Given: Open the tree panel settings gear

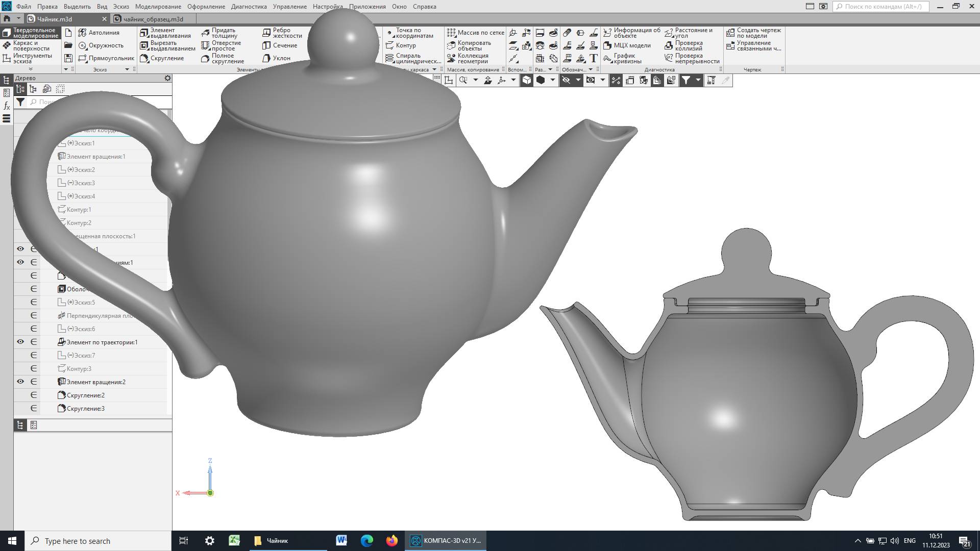Looking at the screenshot, I should [167, 78].
